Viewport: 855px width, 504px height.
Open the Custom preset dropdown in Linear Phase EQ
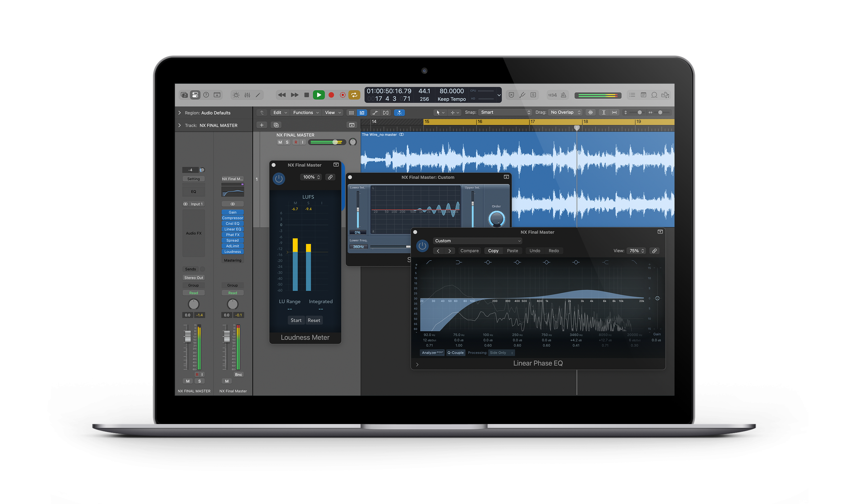point(478,241)
